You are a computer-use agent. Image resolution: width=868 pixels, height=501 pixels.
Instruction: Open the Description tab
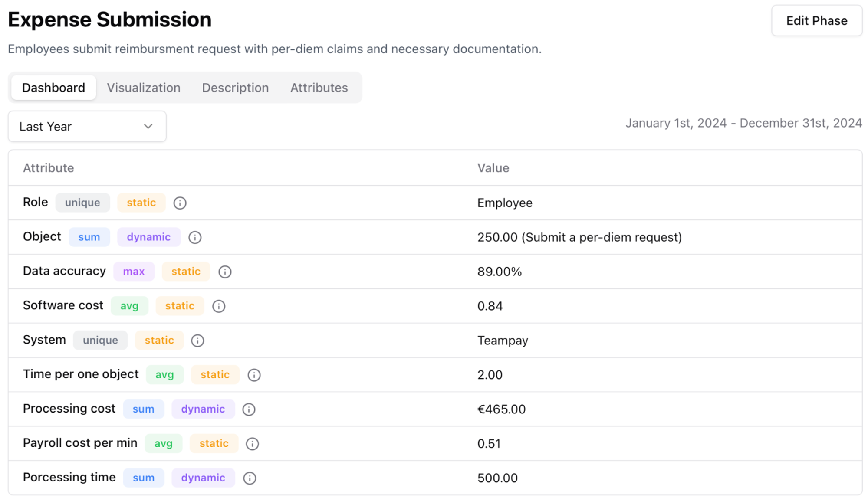coord(235,88)
